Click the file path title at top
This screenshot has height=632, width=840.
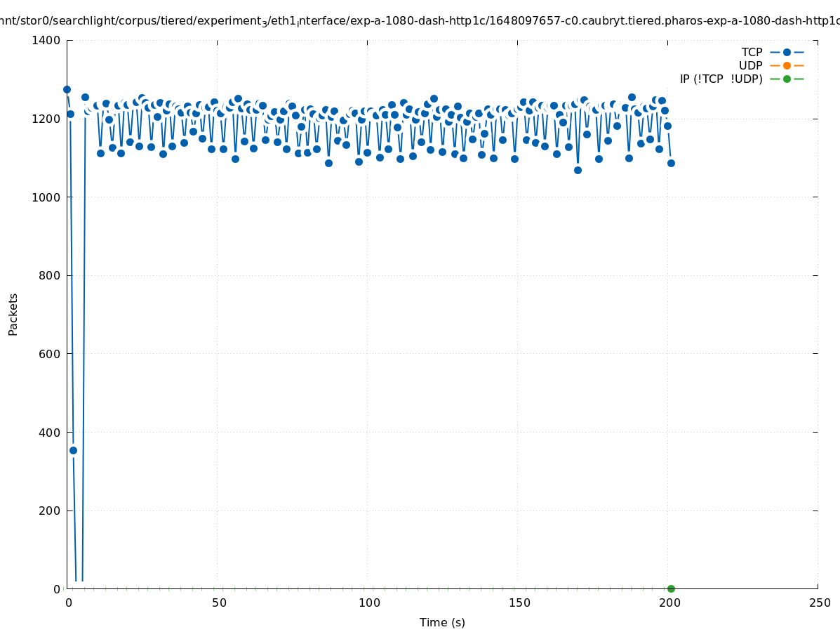point(420,21)
